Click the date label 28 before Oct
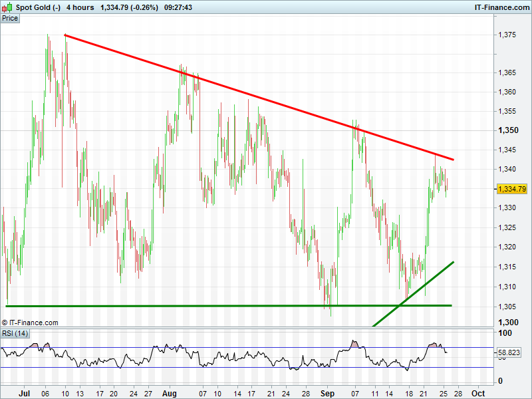This screenshot has height=399, width=532. tap(458, 394)
